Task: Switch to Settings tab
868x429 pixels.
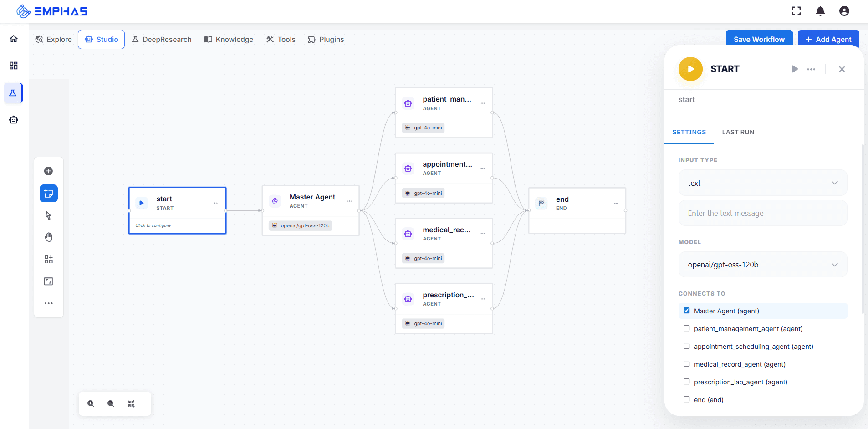Action: (x=689, y=132)
